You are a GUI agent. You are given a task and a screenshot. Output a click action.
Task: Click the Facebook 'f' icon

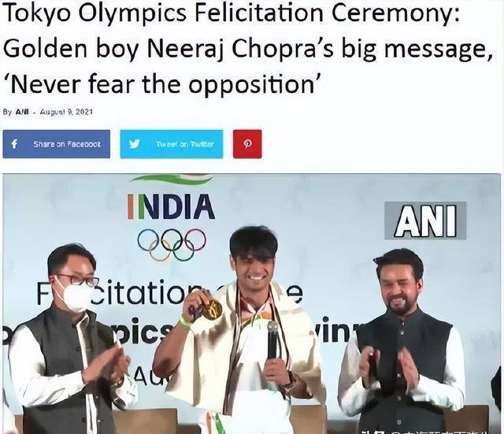coord(14,143)
